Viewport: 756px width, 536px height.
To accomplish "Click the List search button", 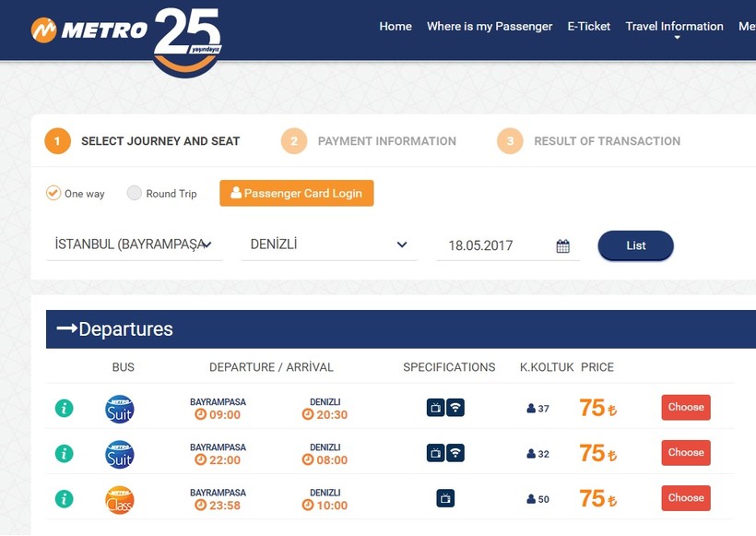I will coord(635,245).
